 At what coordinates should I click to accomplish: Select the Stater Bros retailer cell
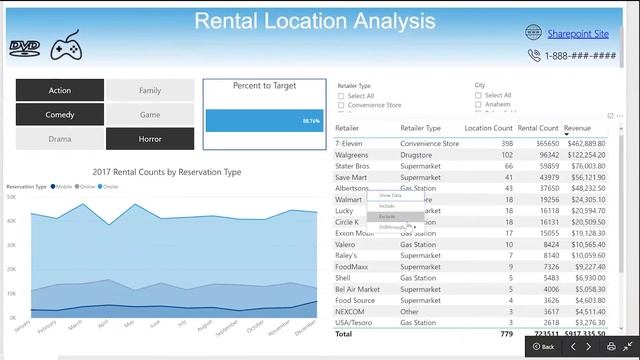352,166
